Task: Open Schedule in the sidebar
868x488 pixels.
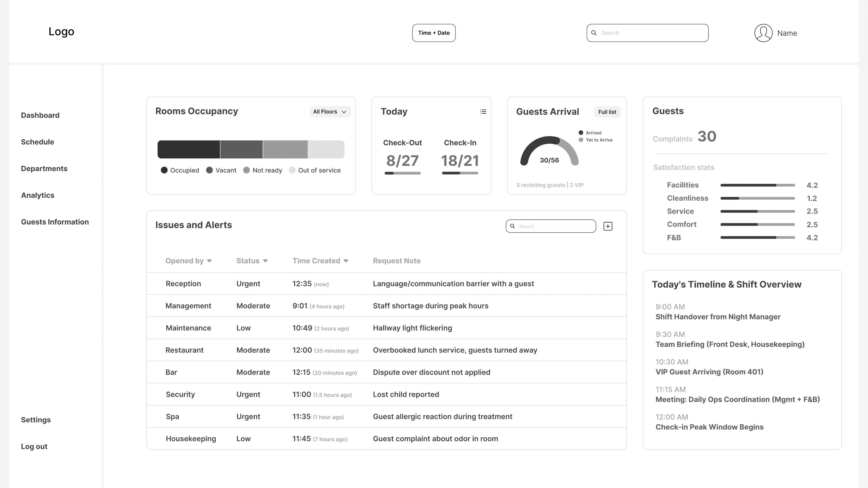Action: tap(37, 142)
